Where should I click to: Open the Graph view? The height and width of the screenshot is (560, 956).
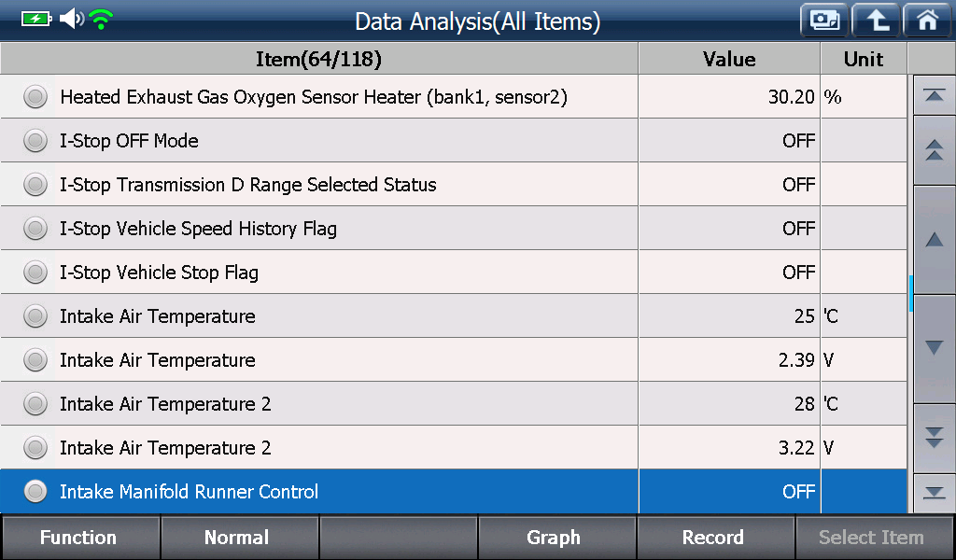tap(556, 538)
